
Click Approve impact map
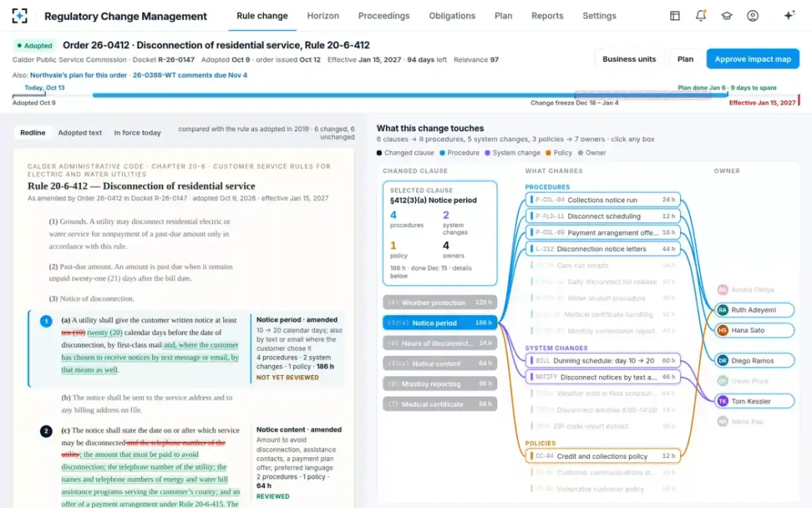[x=753, y=59]
